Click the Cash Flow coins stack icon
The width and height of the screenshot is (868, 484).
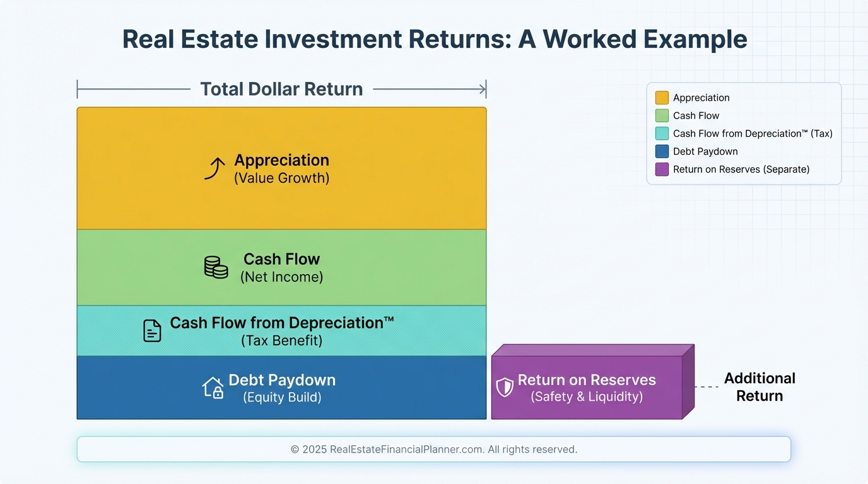click(216, 267)
